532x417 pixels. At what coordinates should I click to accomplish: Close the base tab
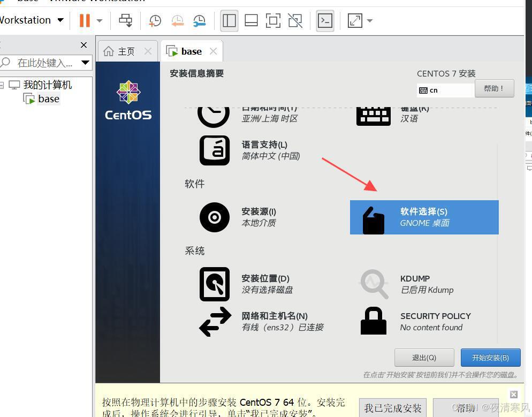click(213, 51)
